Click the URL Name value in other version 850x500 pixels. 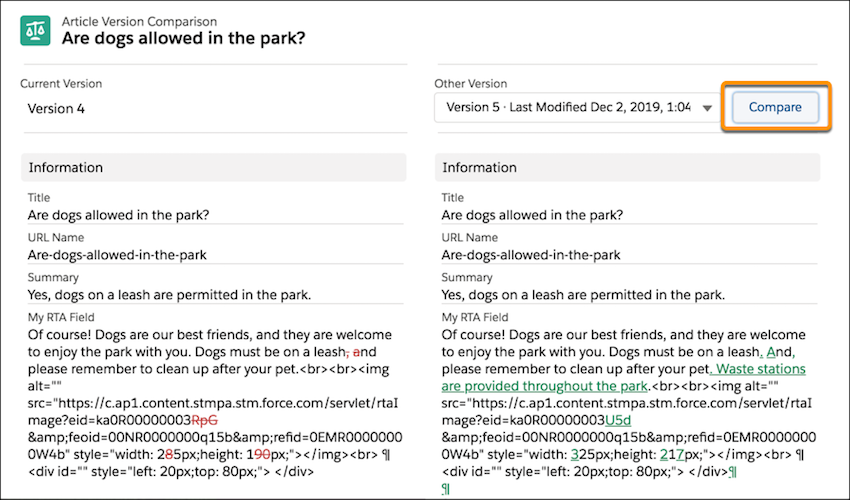(531, 254)
